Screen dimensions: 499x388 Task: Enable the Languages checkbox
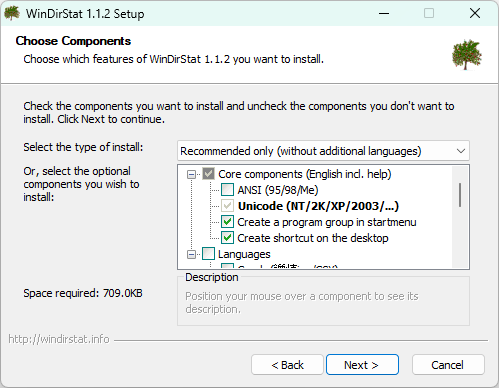(208, 254)
